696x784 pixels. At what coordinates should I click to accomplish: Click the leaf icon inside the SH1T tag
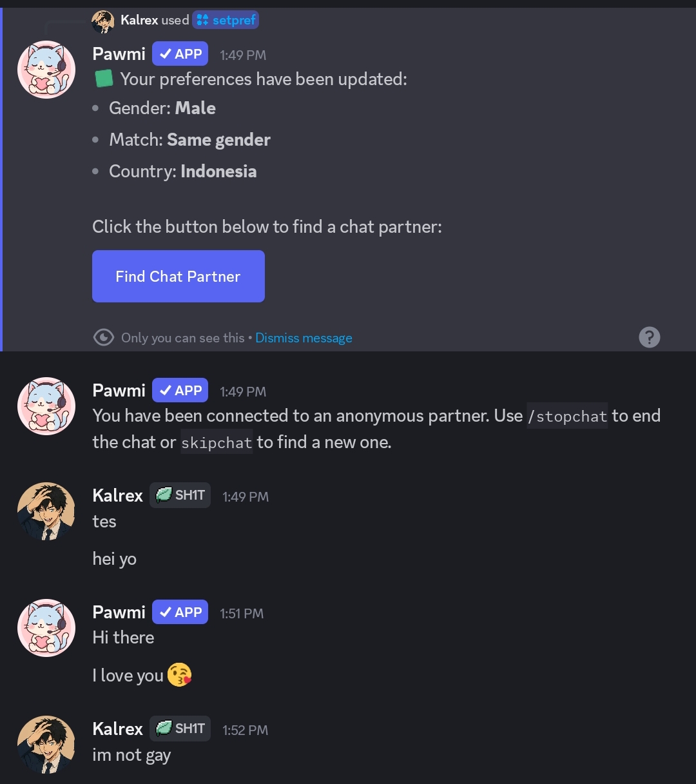(x=163, y=495)
